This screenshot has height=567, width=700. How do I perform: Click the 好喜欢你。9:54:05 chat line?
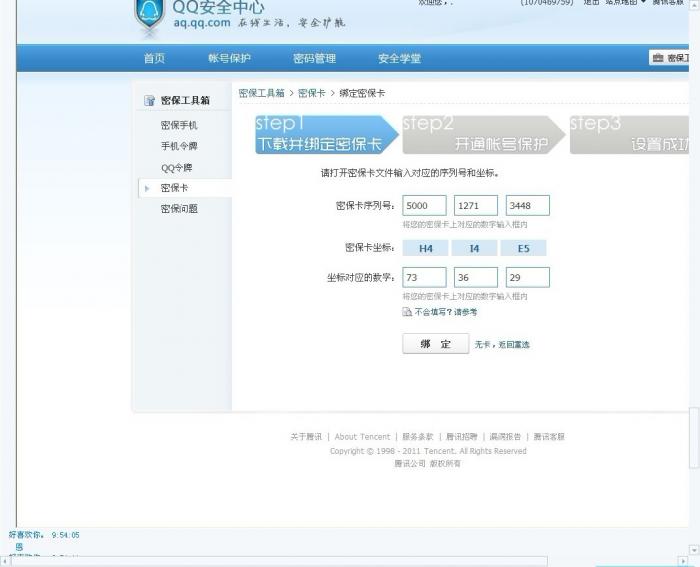(44, 535)
